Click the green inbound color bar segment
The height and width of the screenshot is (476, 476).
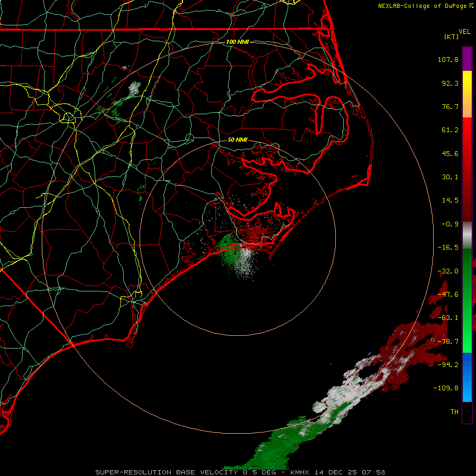[x=467, y=300]
